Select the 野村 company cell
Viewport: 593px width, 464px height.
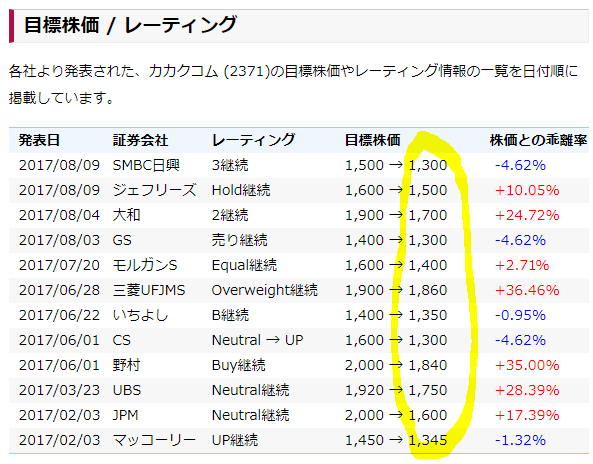(127, 365)
